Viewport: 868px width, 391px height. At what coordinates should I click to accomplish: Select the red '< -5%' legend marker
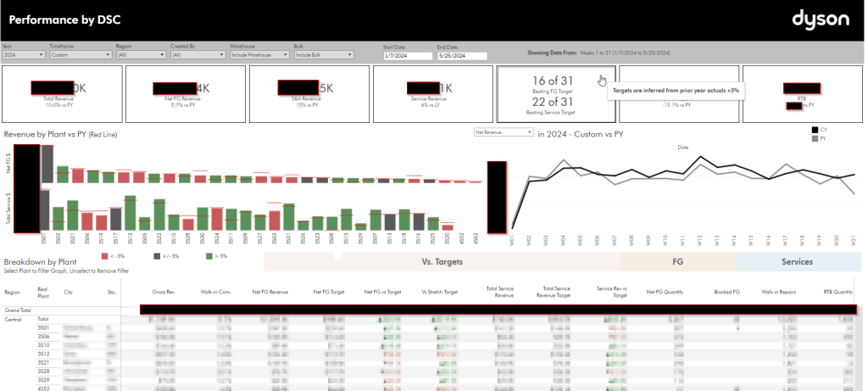[104, 255]
